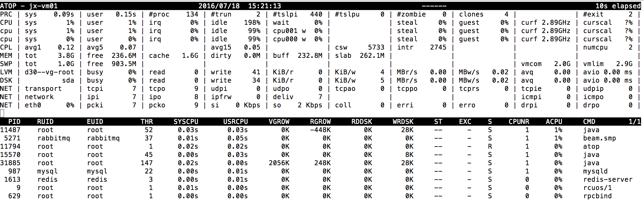Select PID 5271 in the process list
The image size is (644, 200).
(12, 138)
